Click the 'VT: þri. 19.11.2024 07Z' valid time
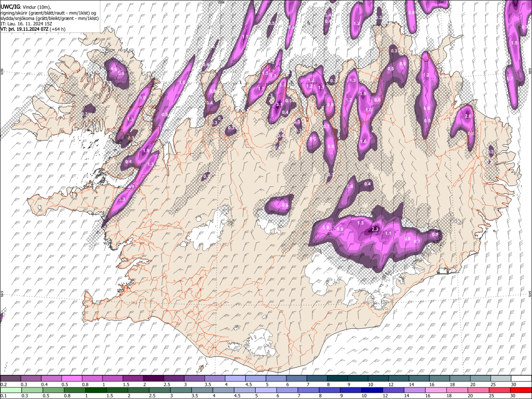The height and width of the screenshot is (399, 532). click(x=25, y=29)
